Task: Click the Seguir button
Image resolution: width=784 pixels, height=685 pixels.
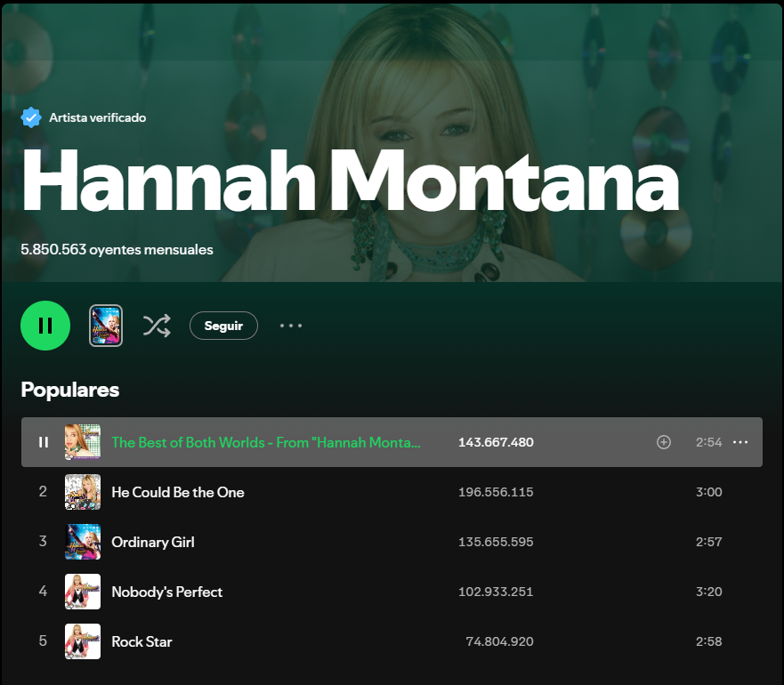Action: [223, 326]
